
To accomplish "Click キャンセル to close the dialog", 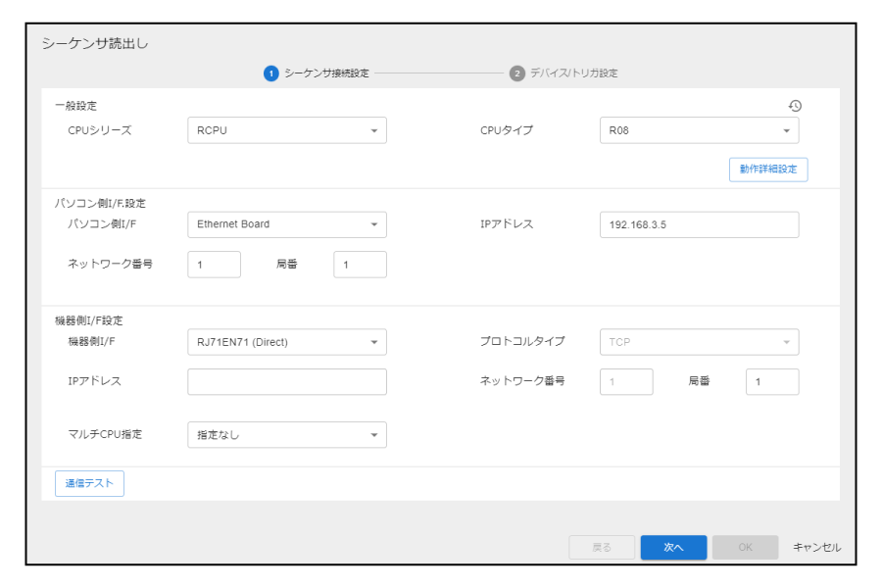I will (815, 547).
